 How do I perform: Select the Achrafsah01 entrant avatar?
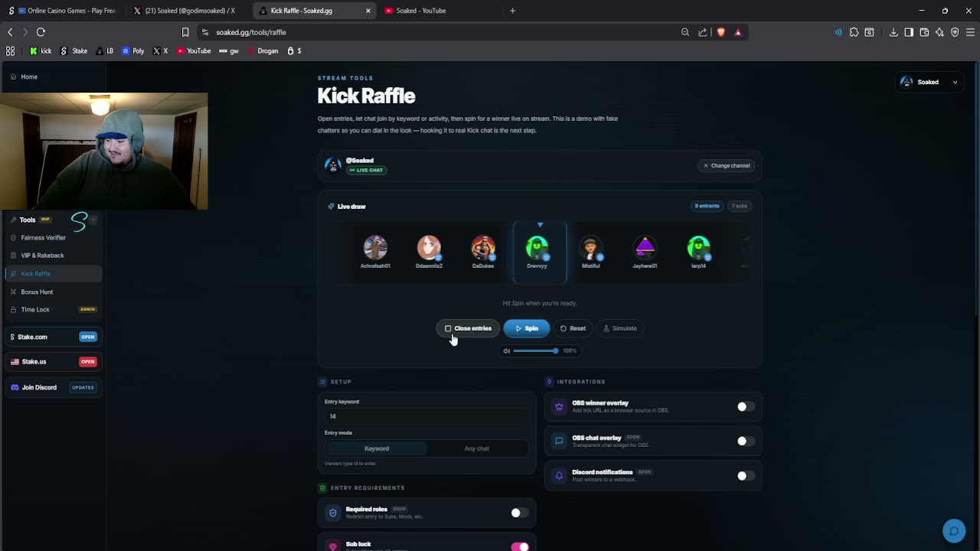pyautogui.click(x=375, y=247)
